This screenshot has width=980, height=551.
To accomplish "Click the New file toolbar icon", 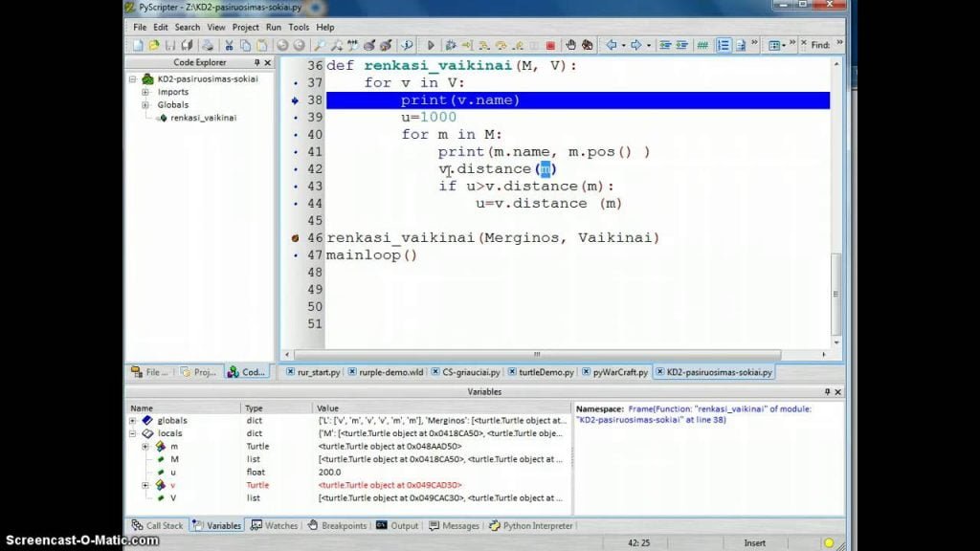I will click(138, 45).
